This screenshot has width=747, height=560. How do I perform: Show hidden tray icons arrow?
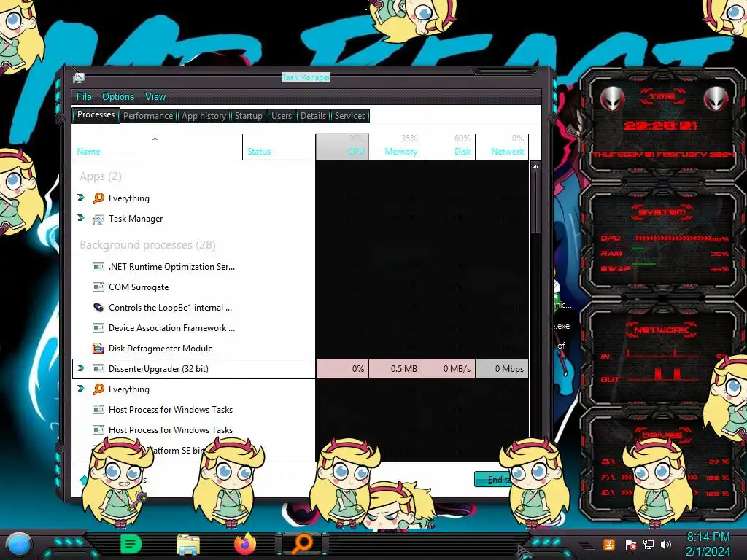tap(587, 545)
